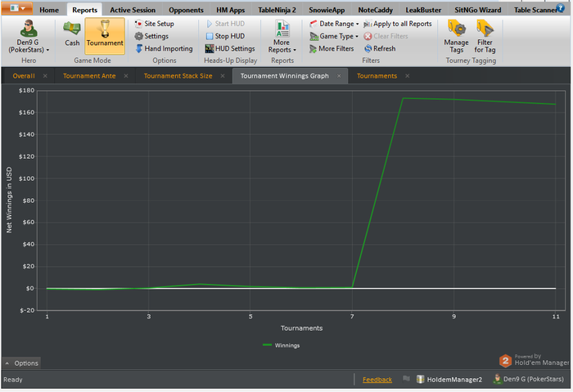The width and height of the screenshot is (573, 392).
Task: Click Start HUD
Action: [x=225, y=24]
